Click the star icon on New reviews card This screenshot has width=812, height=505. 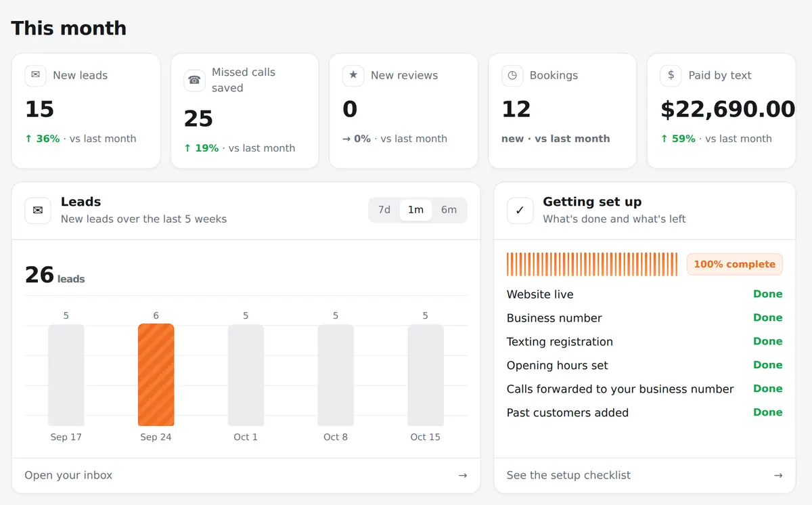[x=353, y=75]
